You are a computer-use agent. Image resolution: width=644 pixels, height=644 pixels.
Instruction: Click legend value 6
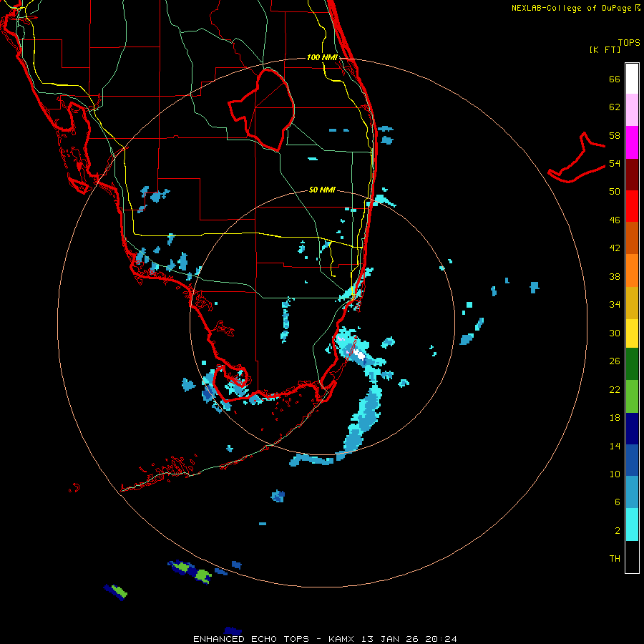(x=618, y=502)
